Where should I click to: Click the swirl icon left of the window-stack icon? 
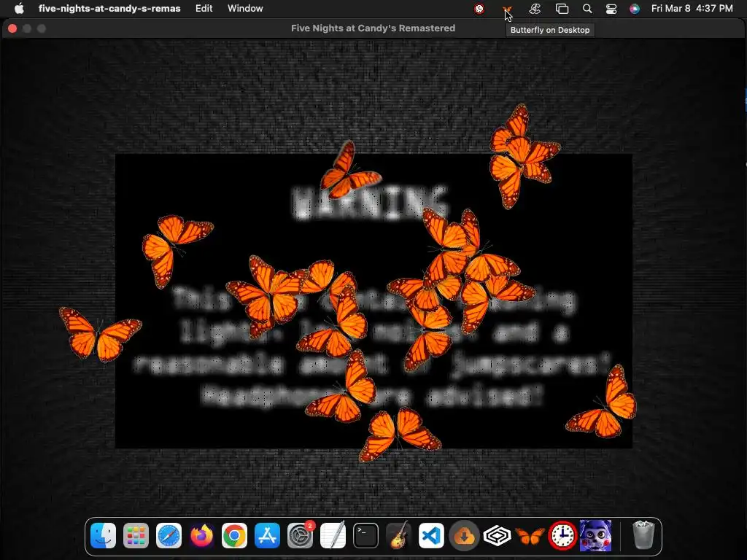pos(535,9)
